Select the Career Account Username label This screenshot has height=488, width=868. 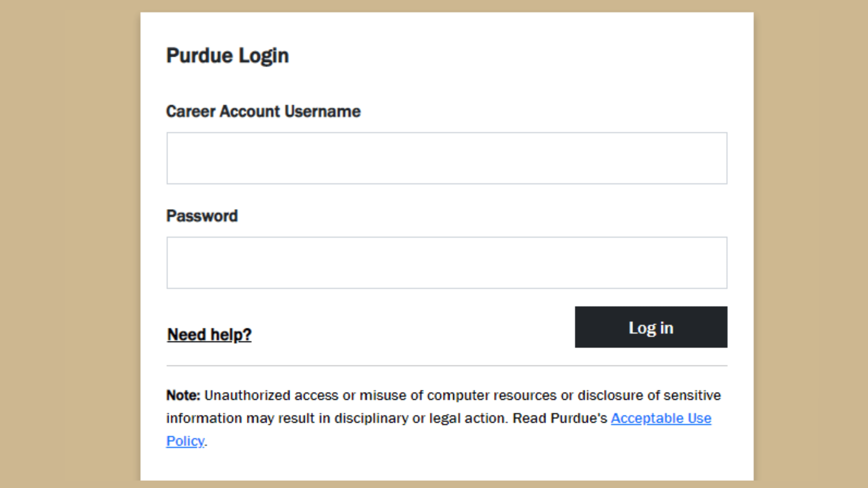coord(263,111)
